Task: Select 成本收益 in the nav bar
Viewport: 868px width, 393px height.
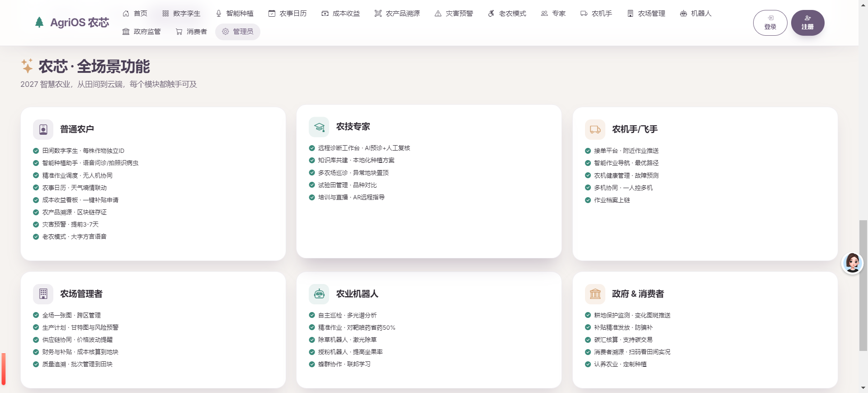Action: [340, 14]
